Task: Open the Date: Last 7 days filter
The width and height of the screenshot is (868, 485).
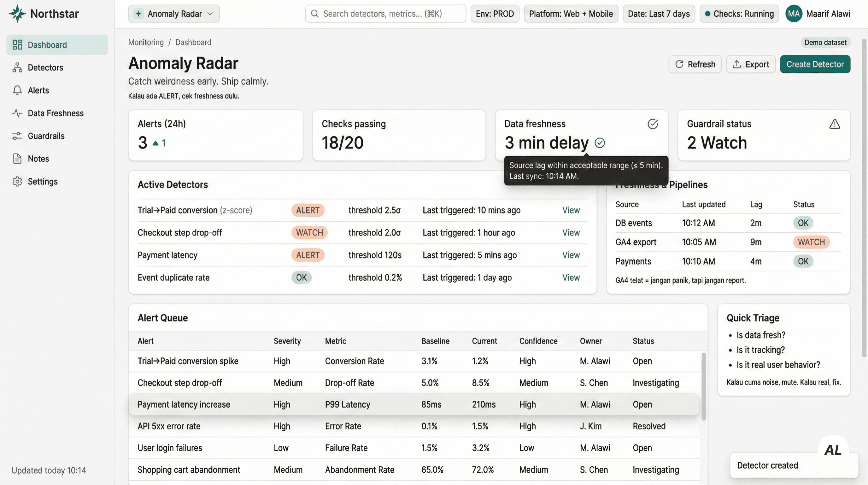Action: [x=659, y=14]
